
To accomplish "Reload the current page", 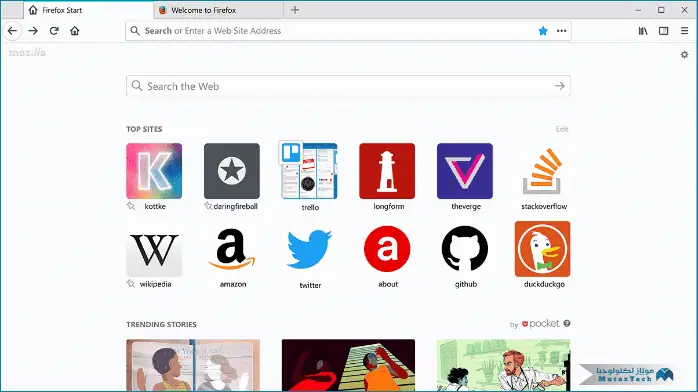I will (54, 31).
